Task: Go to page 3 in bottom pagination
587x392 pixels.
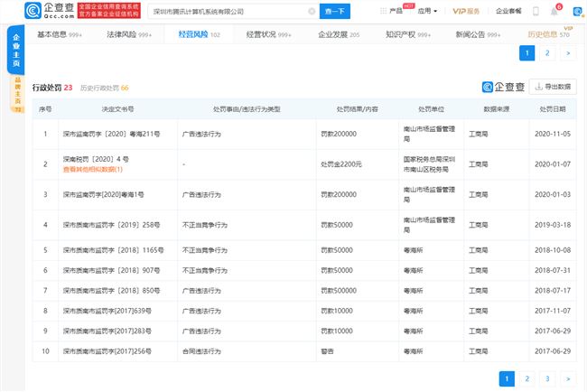Action: pyautogui.click(x=547, y=378)
